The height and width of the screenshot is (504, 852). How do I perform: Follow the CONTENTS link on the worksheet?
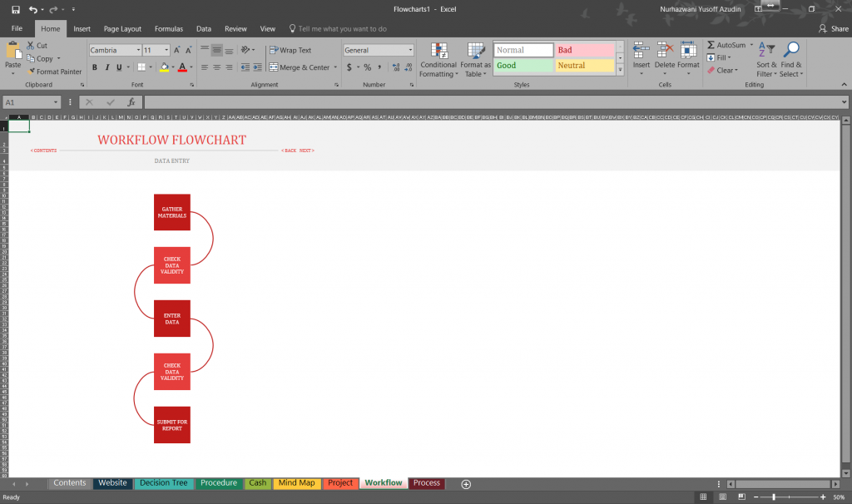(42, 151)
